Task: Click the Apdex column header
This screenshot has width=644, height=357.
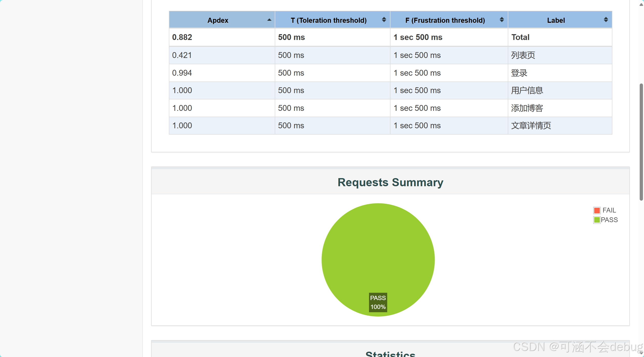Action: click(218, 20)
